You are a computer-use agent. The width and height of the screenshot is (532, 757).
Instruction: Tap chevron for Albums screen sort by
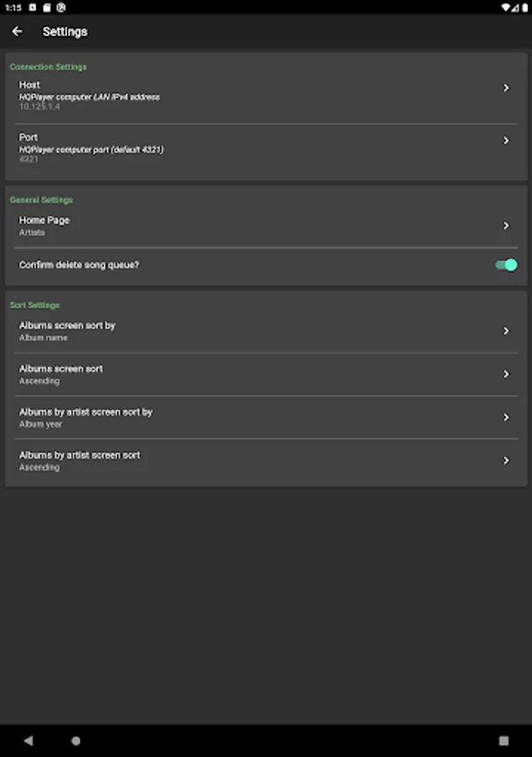tap(506, 331)
